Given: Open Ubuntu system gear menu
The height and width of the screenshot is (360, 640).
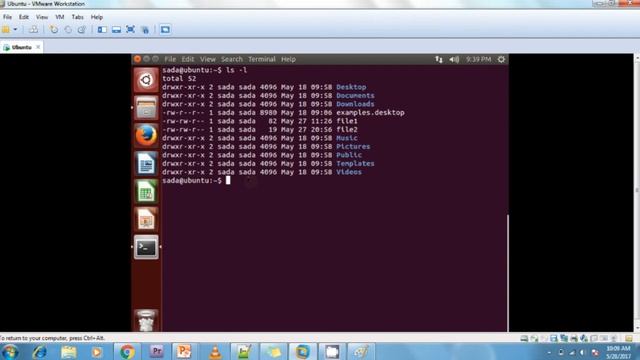Looking at the screenshot, I should click(501, 59).
